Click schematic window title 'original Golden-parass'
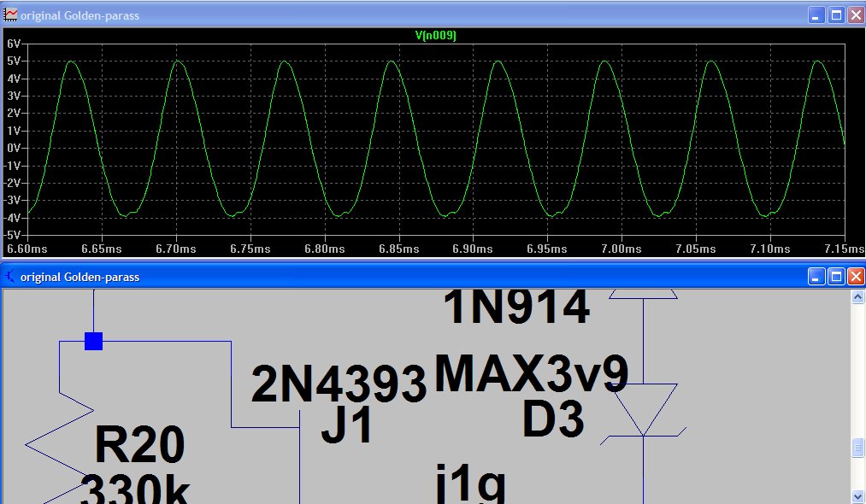The width and height of the screenshot is (866, 504). [x=80, y=277]
